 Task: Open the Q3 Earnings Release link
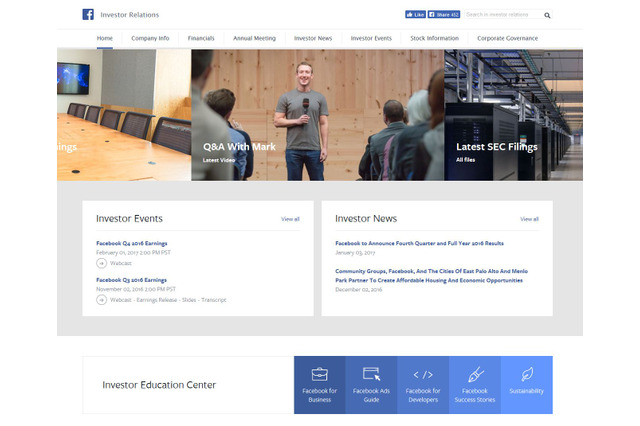(x=157, y=300)
